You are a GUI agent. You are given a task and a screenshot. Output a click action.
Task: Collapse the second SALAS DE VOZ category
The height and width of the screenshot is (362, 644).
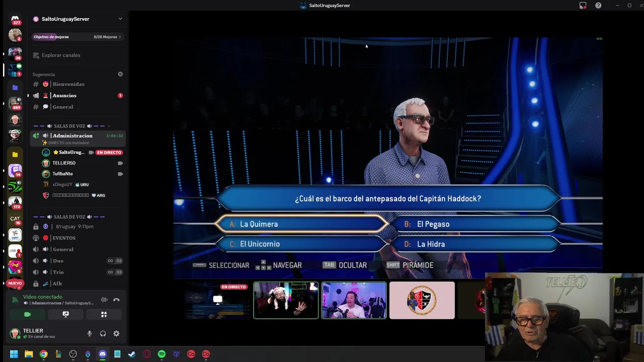click(69, 217)
